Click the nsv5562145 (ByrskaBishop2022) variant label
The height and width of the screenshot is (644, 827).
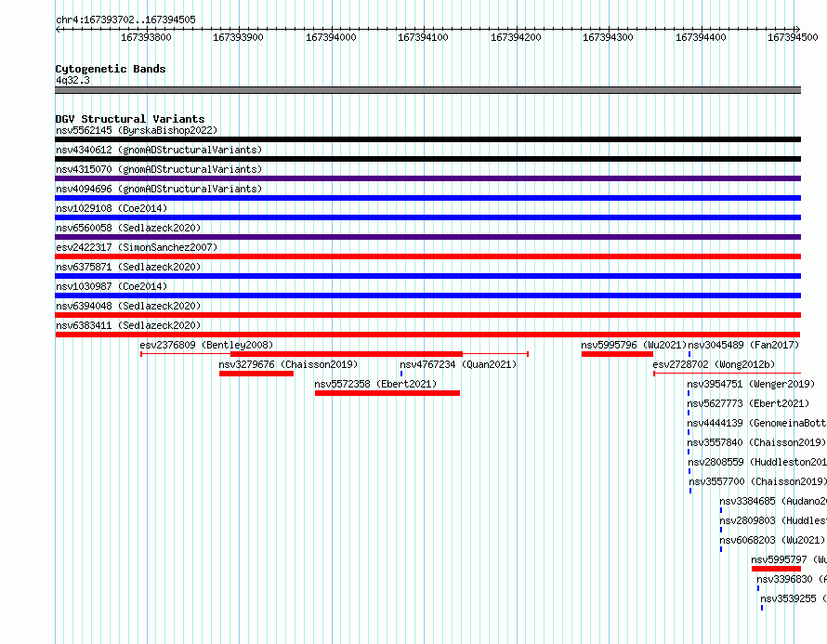pos(137,130)
